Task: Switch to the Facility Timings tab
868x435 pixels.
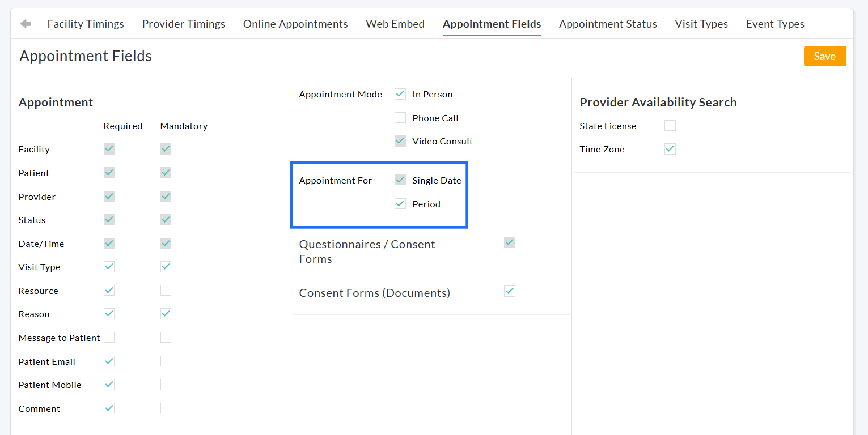Action: tap(86, 24)
